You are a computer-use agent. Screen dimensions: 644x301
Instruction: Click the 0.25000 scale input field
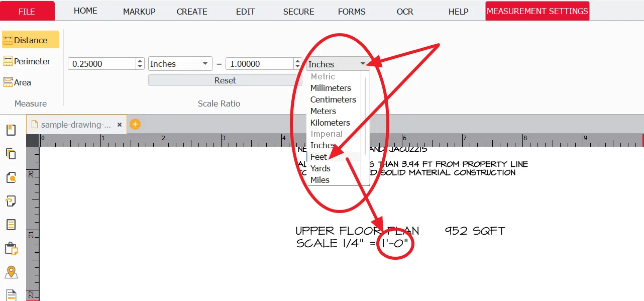[101, 64]
